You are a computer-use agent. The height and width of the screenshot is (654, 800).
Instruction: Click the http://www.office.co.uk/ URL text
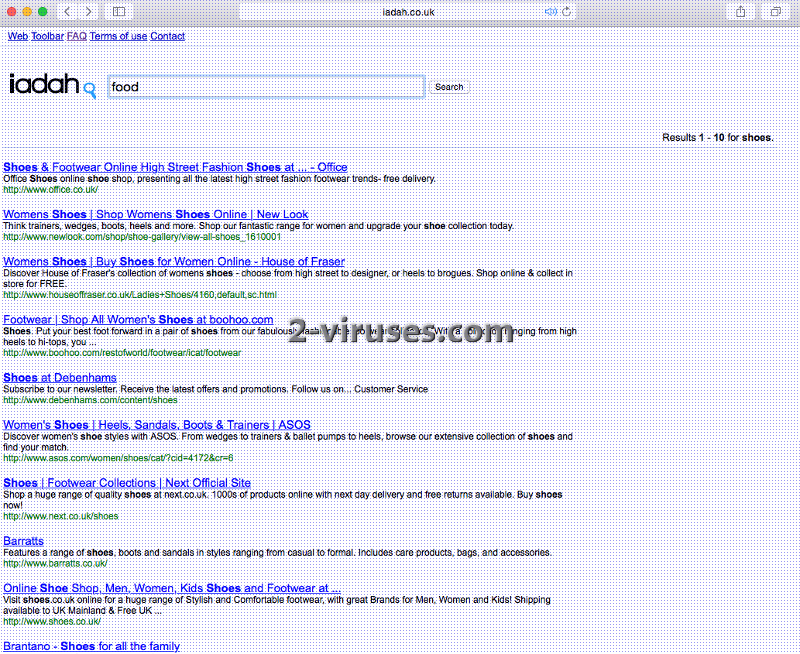pyautogui.click(x=51, y=190)
